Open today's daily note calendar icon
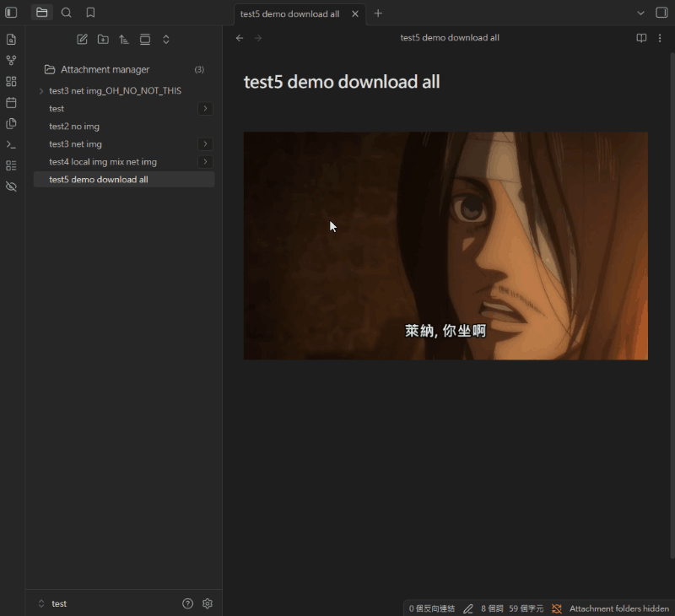This screenshot has height=616, width=675. click(12, 102)
